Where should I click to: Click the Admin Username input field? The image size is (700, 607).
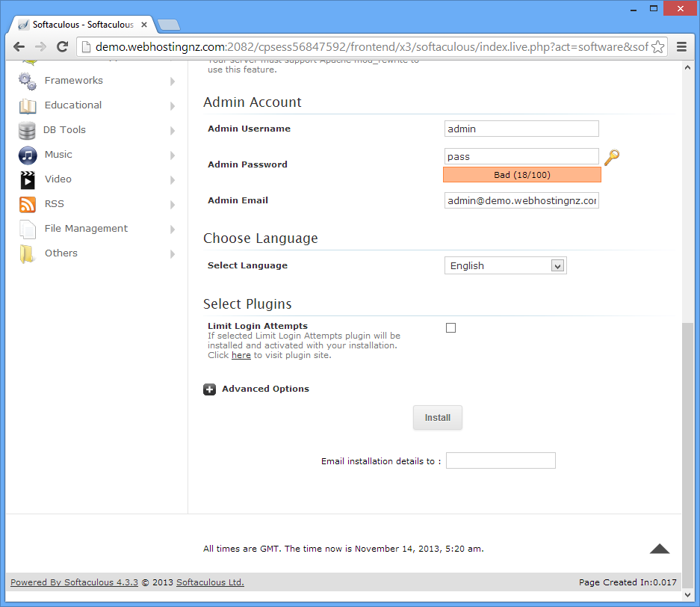[x=521, y=129]
